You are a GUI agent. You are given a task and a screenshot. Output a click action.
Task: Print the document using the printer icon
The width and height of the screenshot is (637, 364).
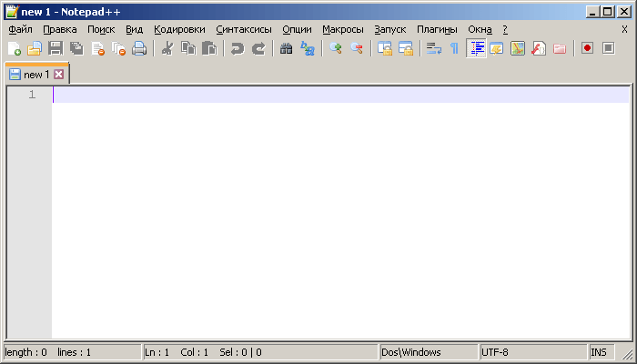[x=139, y=48]
